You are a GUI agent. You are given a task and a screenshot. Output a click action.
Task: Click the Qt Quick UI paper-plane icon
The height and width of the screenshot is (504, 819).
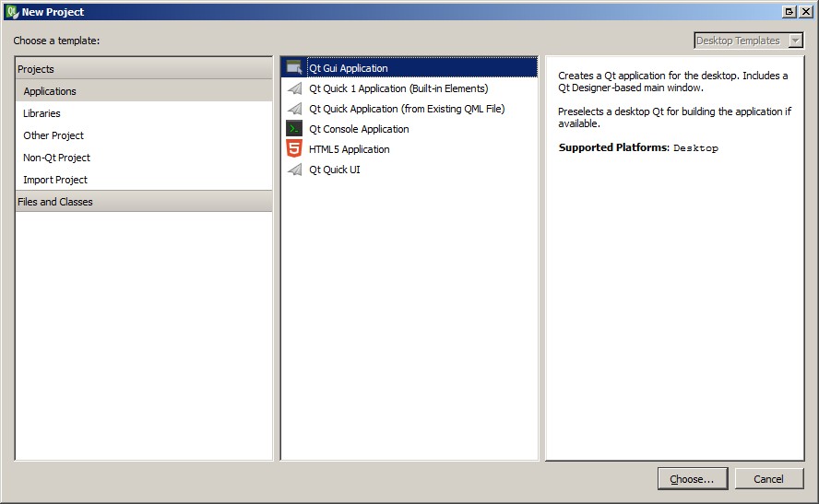tap(294, 170)
